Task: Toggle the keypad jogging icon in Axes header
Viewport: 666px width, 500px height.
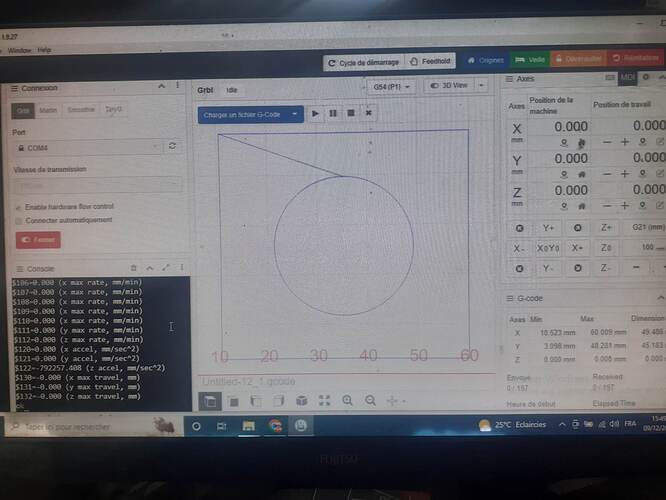Action: [610, 77]
